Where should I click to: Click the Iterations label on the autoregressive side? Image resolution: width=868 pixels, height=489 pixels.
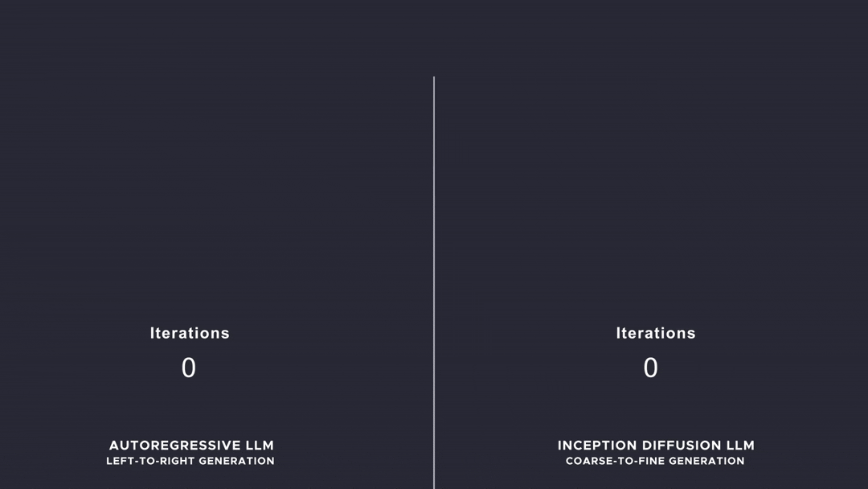(x=190, y=333)
